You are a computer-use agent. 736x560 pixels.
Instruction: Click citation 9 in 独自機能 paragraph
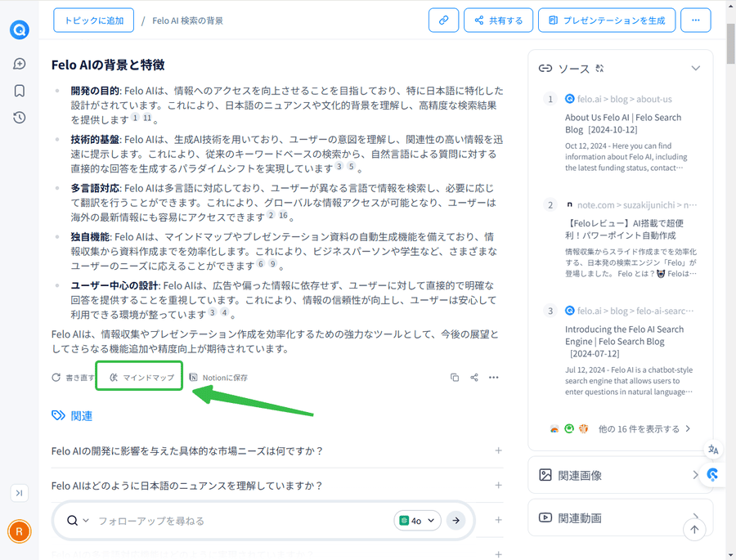click(272, 264)
